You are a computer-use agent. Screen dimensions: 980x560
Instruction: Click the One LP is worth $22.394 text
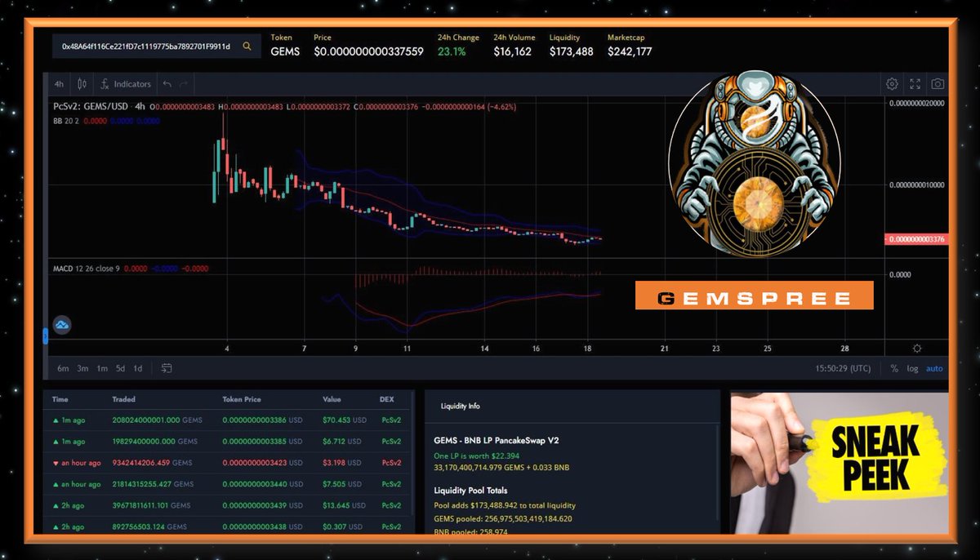(477, 456)
